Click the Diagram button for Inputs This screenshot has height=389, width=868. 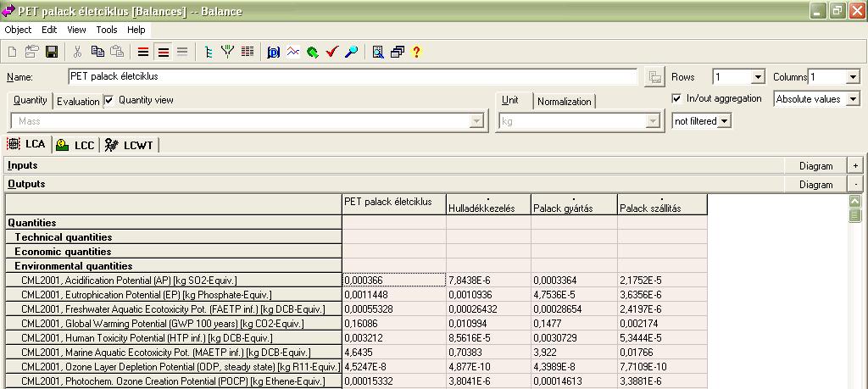tap(815, 165)
